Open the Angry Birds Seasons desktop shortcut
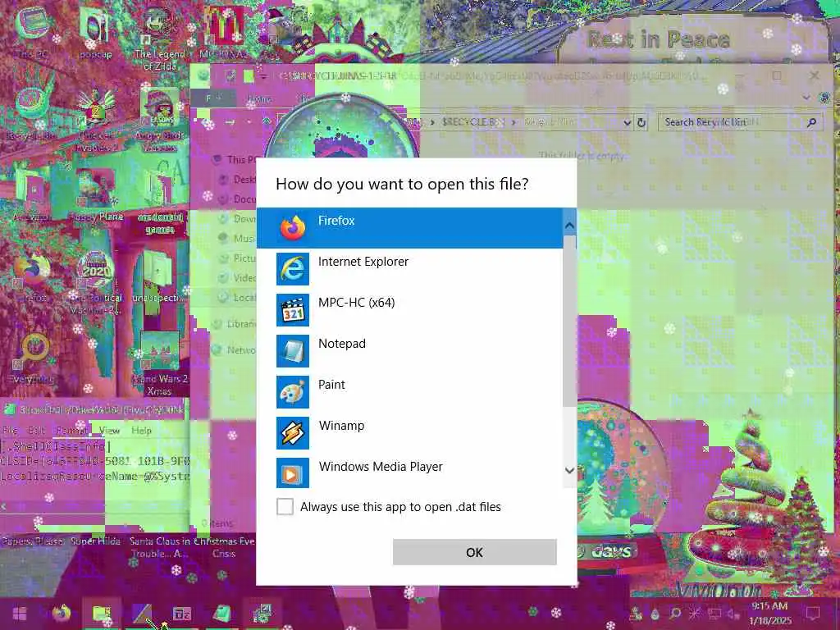This screenshot has height=630, width=840. tap(159, 121)
